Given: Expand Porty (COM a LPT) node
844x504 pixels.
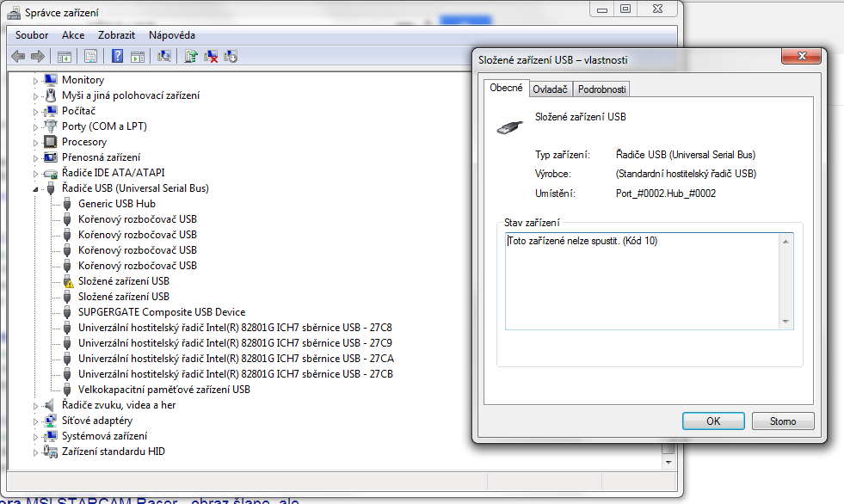Looking at the screenshot, I should [35, 127].
